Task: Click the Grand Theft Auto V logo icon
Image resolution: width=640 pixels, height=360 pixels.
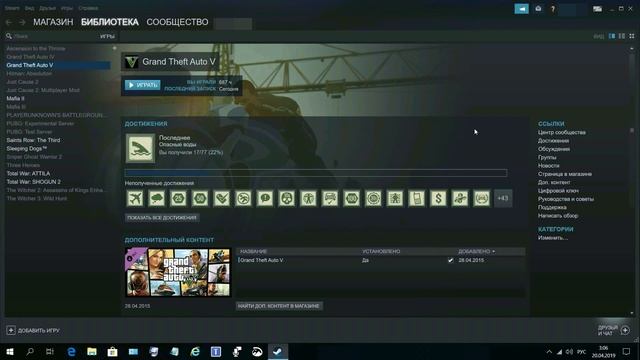Action: (131, 62)
